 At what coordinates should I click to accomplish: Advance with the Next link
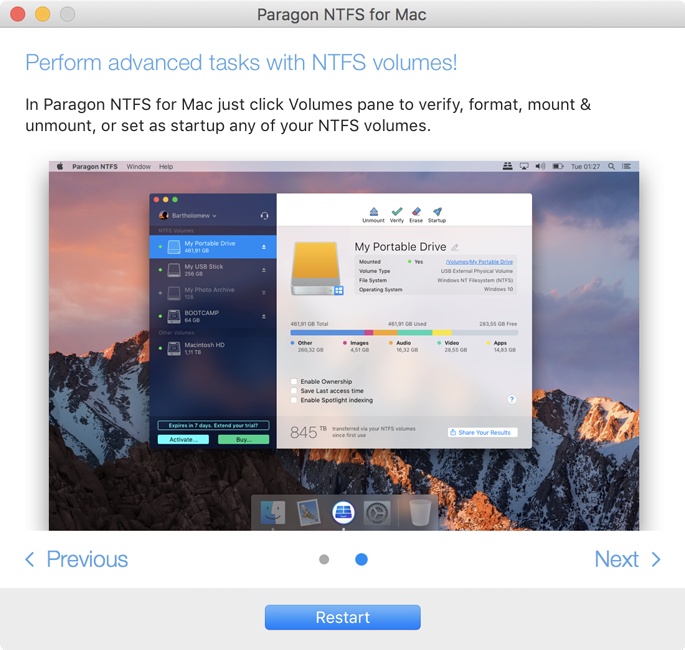(627, 559)
